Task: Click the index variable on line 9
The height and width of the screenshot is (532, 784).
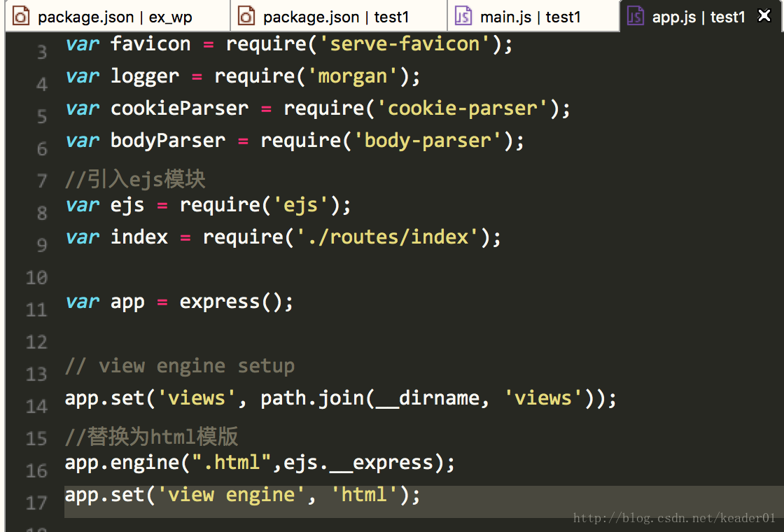Action: coord(139,237)
